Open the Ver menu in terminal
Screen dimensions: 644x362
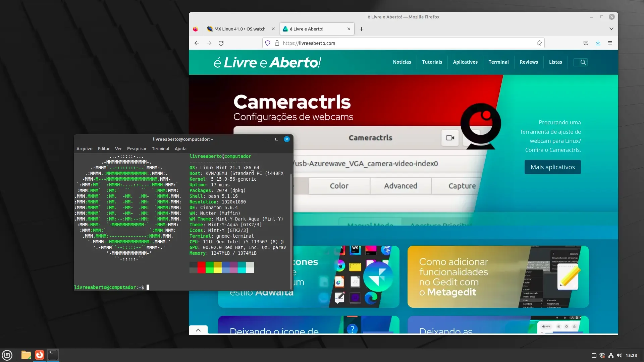[118, 148]
